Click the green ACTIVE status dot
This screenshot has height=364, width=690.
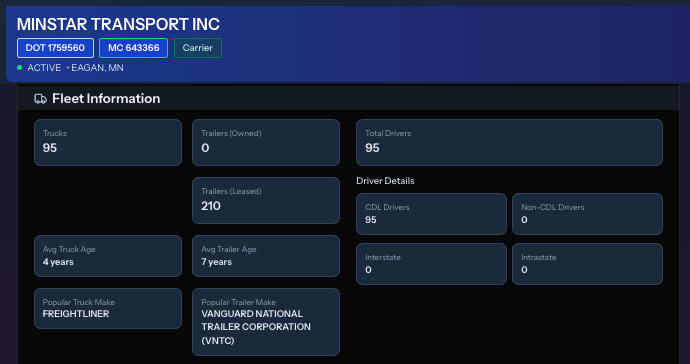(x=19, y=67)
